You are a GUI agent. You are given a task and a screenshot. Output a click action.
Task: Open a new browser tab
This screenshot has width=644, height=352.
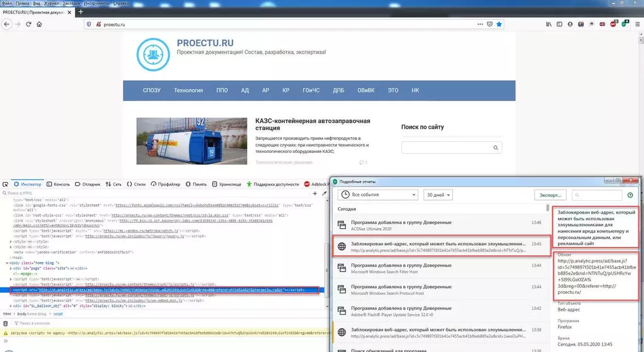point(80,12)
